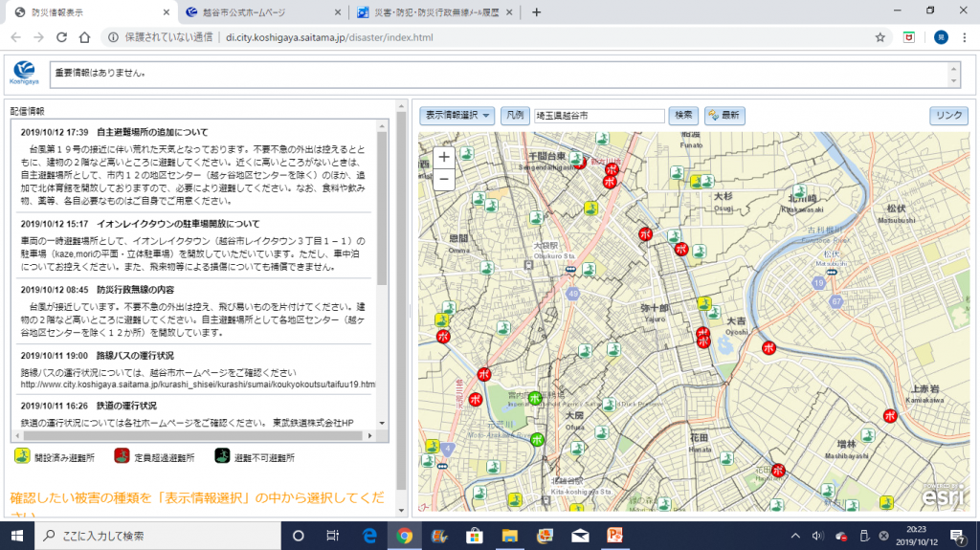Screen dimensions: 980x550
Task: Go to the browser home page icon
Action: click(x=84, y=37)
